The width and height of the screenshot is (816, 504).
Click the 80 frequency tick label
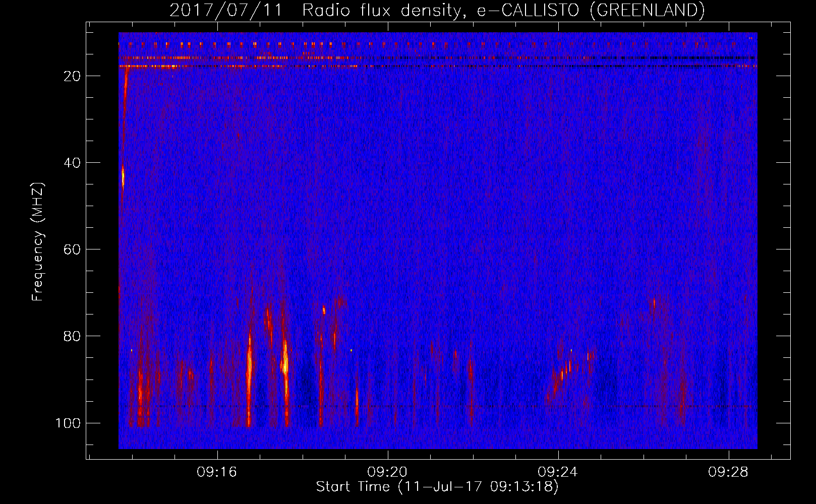tap(72, 336)
